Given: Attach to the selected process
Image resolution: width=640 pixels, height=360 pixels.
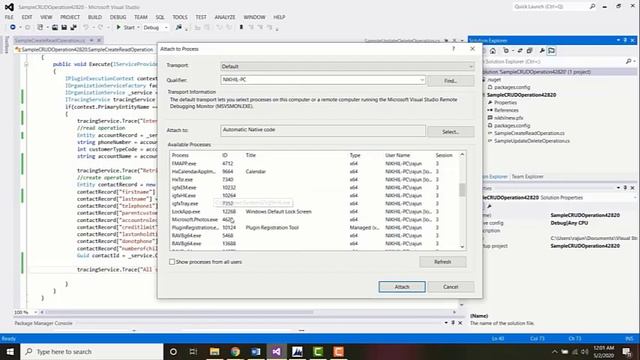Looking at the screenshot, I should coord(402,287).
